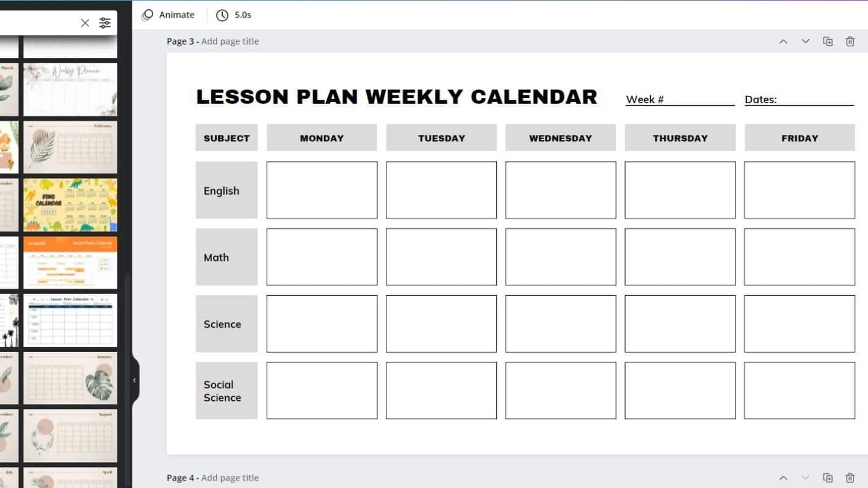Clear the template search field
The image size is (868, 488).
click(x=85, y=23)
